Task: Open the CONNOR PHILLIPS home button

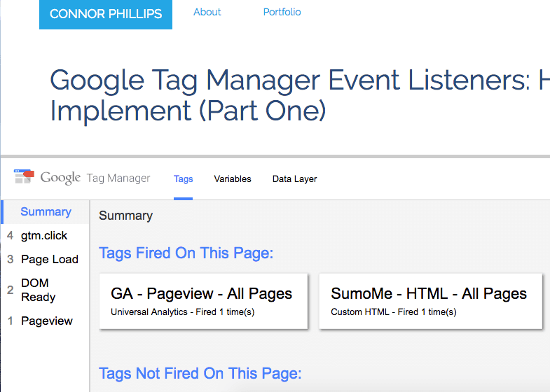Action: [106, 15]
